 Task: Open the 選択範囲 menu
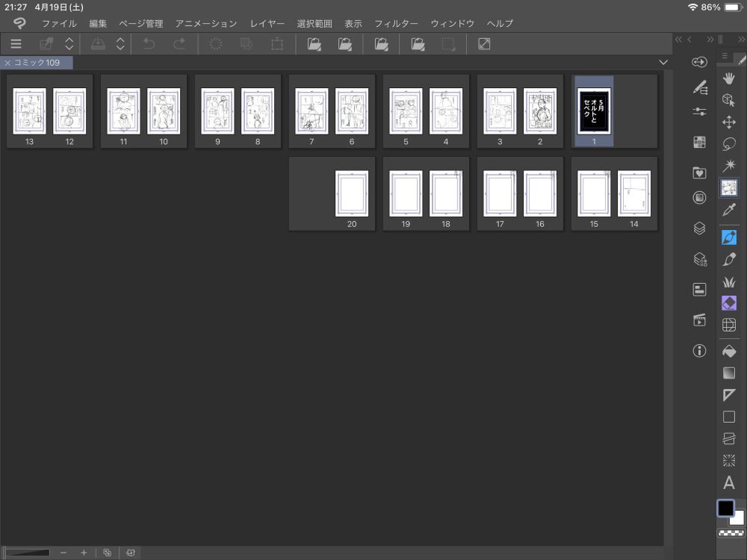point(314,23)
